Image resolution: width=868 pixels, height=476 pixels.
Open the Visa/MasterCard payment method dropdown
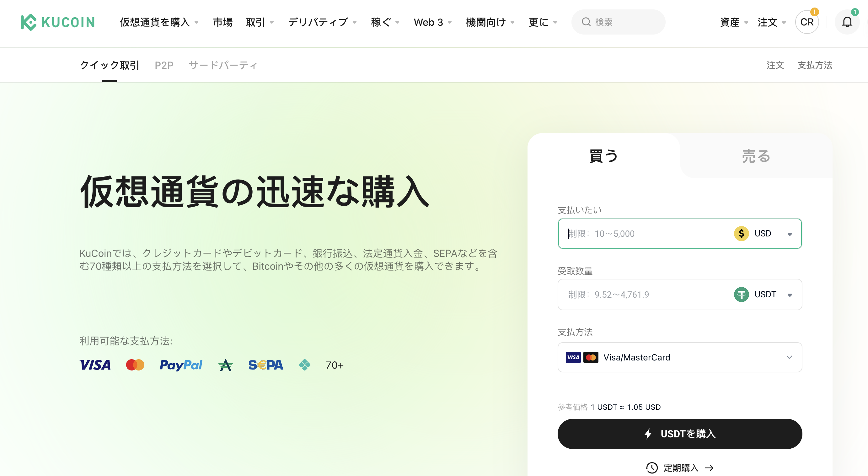pos(679,357)
